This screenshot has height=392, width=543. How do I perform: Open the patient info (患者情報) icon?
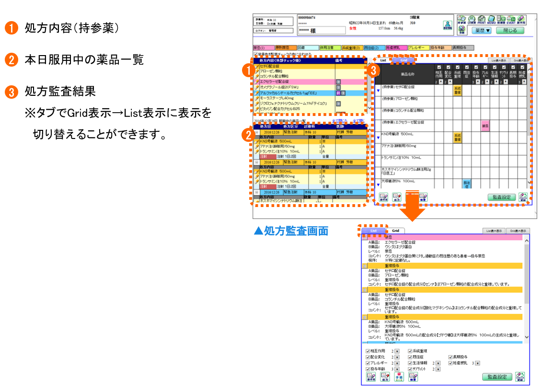click(x=447, y=26)
